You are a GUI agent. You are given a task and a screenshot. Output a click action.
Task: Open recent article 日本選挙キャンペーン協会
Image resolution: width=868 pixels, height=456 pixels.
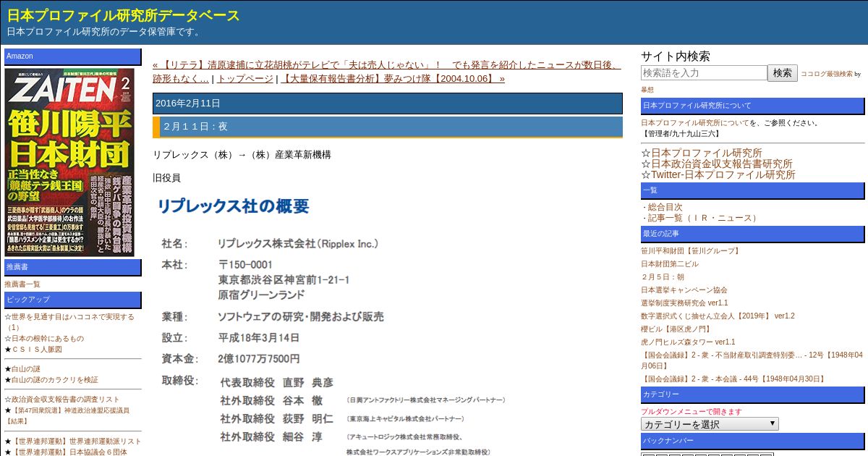click(x=684, y=290)
